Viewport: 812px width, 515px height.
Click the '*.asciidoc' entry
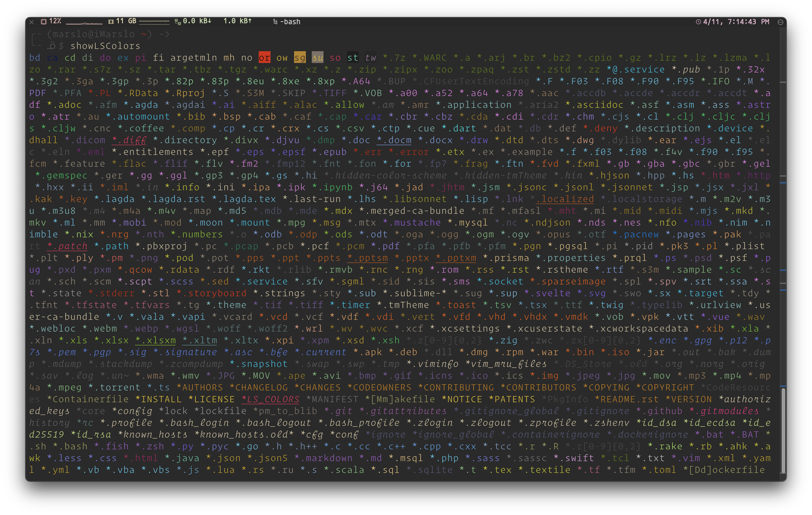coord(594,105)
